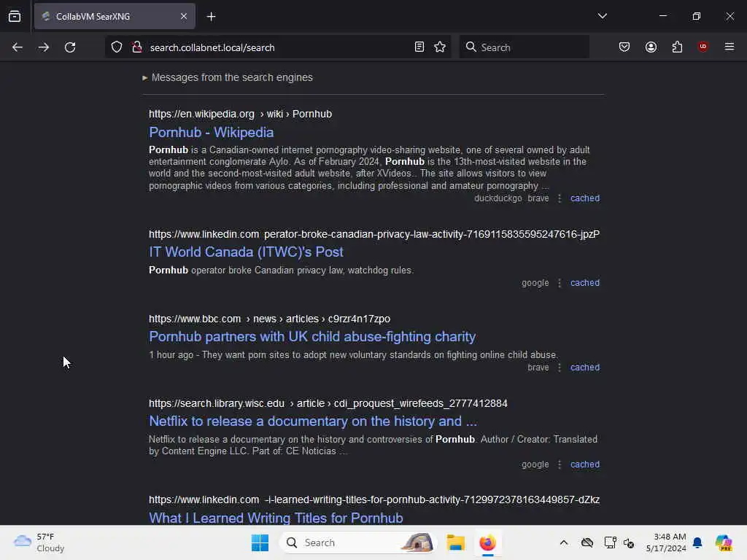Open File Explorer from the taskbar
This screenshot has height=560, width=747.
[x=455, y=542]
